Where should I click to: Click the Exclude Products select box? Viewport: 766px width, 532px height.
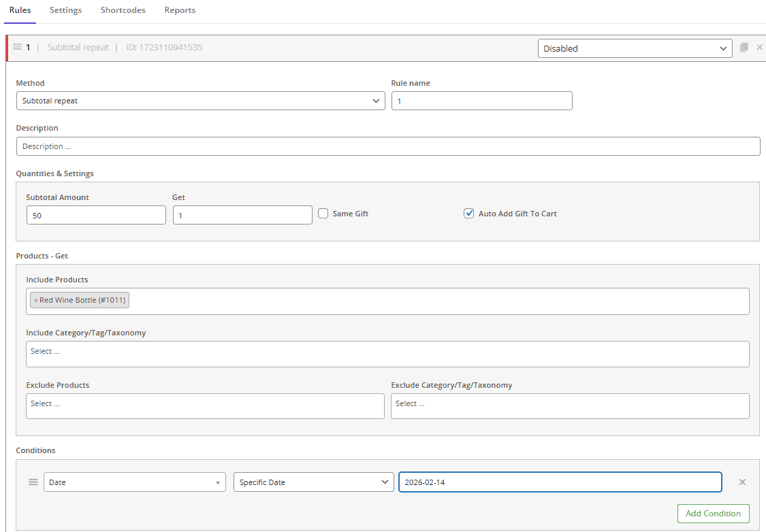pyautogui.click(x=205, y=406)
